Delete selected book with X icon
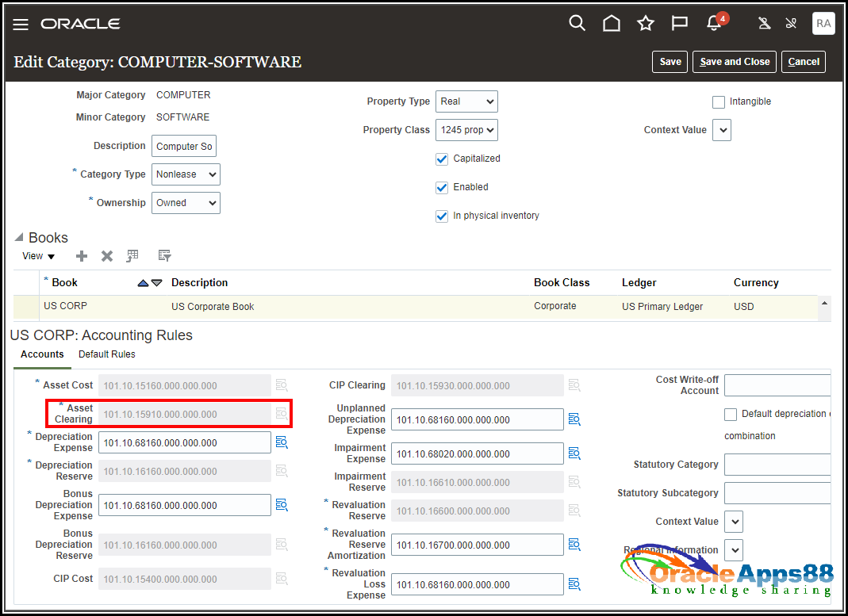This screenshot has width=848, height=616. 107,256
